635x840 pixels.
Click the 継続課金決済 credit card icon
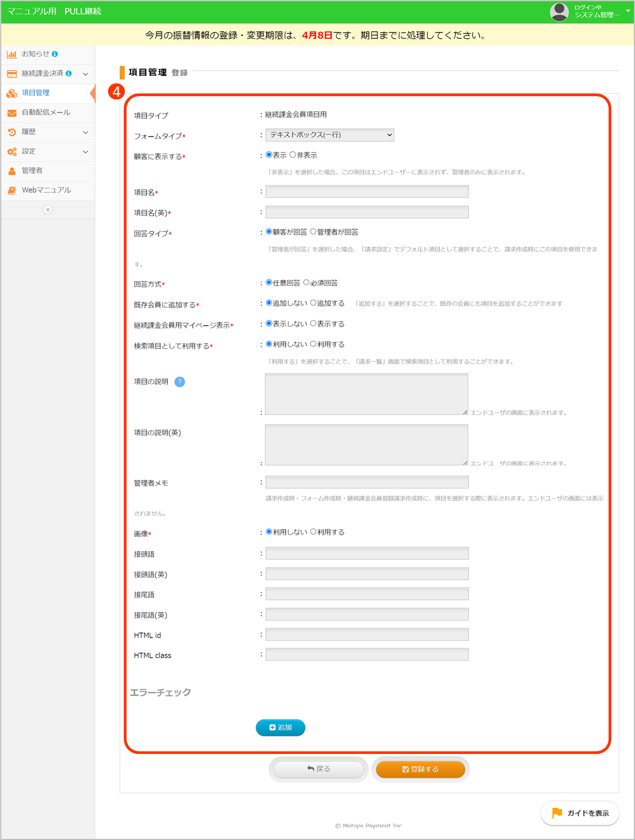11,74
